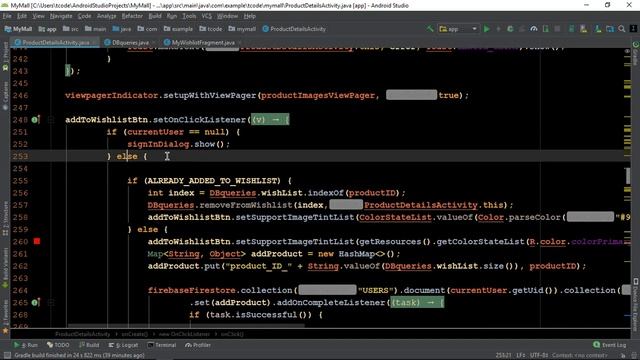
Task: Click the Attach debugger to process icon
Action: [545, 29]
